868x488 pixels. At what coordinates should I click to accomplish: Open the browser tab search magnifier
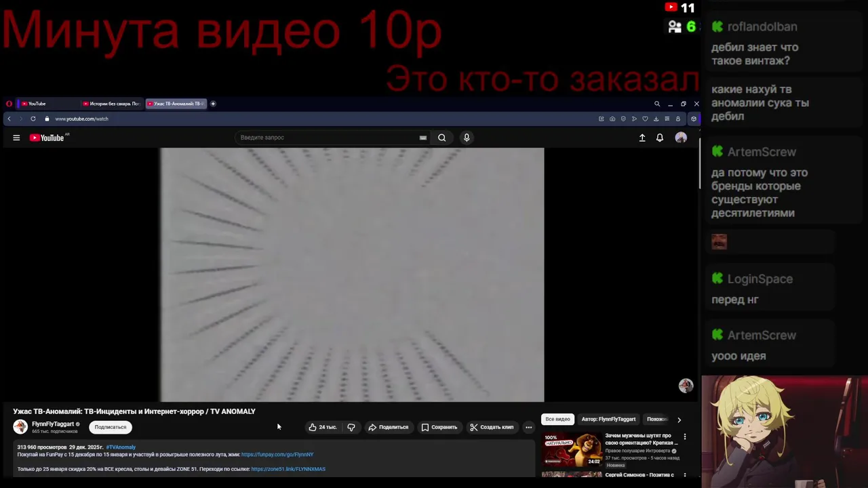tap(657, 104)
